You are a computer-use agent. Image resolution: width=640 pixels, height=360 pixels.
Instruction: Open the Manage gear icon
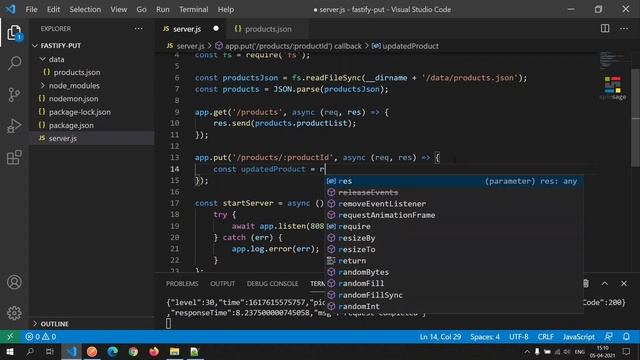click(x=14, y=313)
